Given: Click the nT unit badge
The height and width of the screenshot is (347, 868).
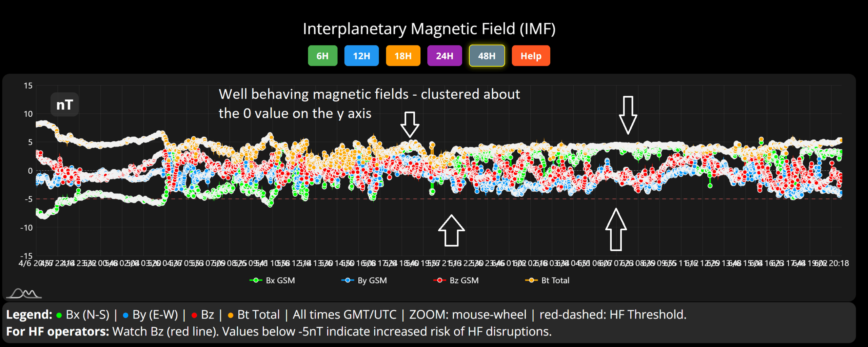Looking at the screenshot, I should pos(64,105).
